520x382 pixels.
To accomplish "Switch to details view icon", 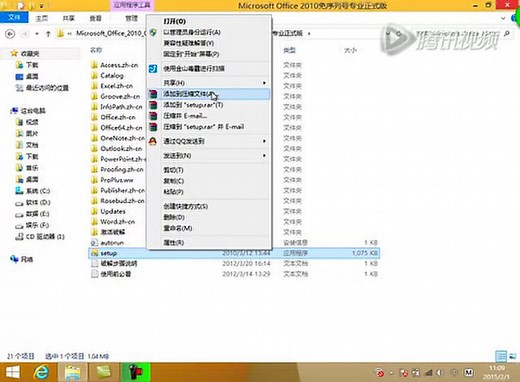I will tap(501, 356).
